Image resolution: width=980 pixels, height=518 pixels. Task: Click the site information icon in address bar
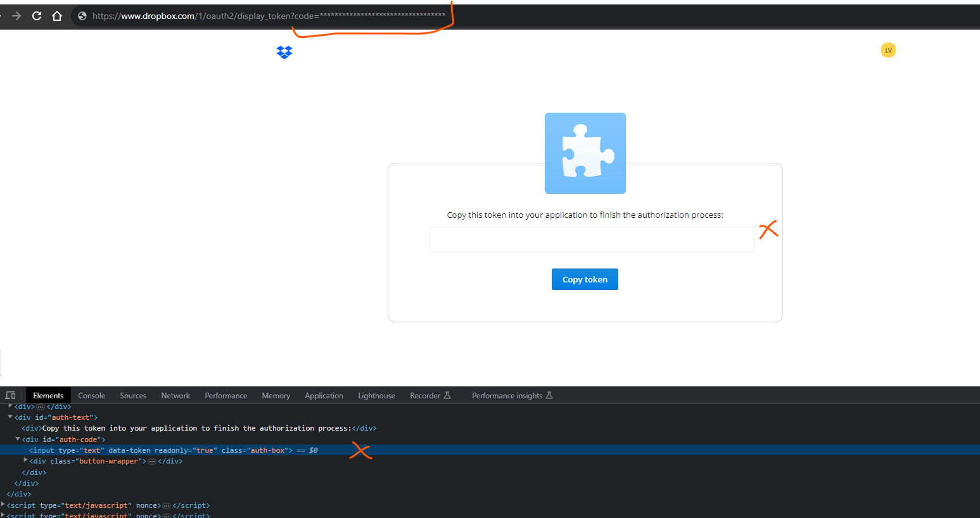click(x=82, y=16)
